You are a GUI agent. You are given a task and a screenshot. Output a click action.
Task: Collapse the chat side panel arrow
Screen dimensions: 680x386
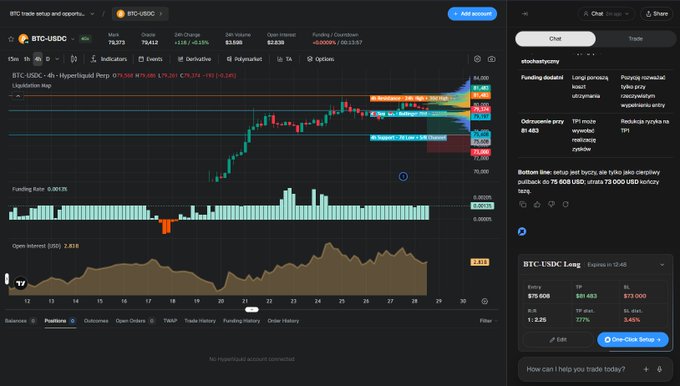[525, 14]
